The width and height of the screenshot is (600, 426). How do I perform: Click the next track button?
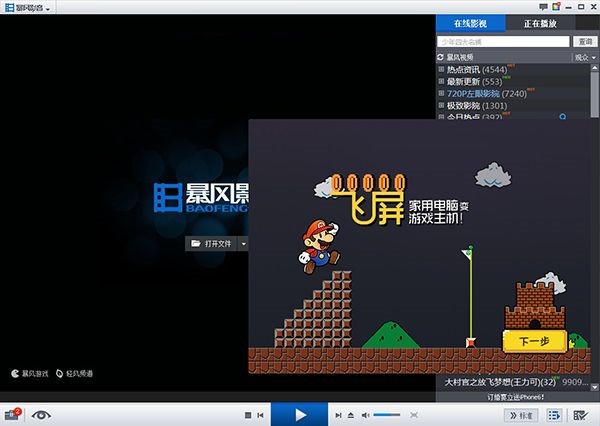(x=338, y=415)
